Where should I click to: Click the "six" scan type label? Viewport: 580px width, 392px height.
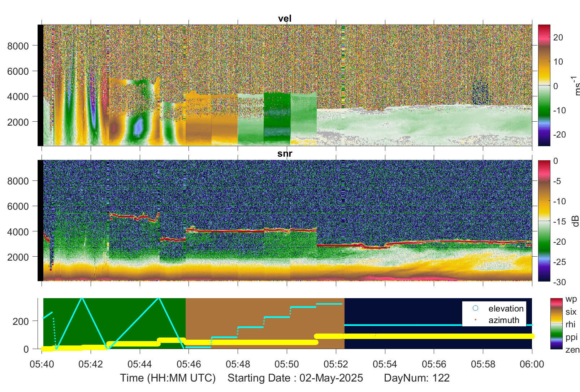point(571,312)
